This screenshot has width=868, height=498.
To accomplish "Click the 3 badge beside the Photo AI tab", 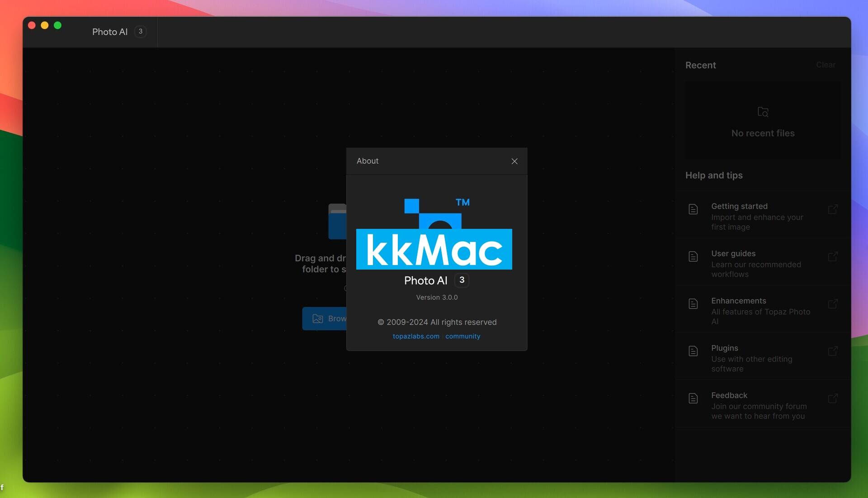I will 141,32.
